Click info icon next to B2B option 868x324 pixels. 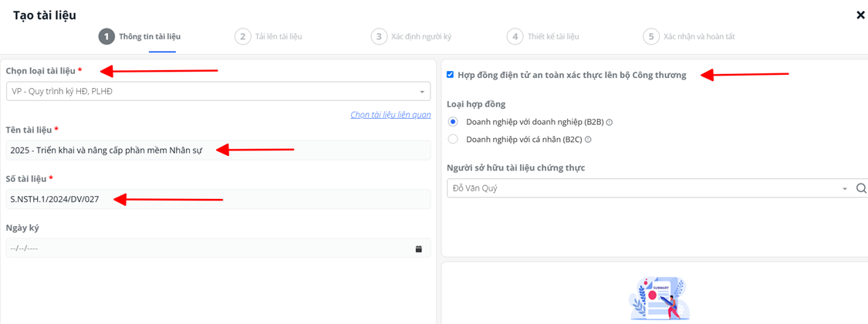[x=610, y=123]
